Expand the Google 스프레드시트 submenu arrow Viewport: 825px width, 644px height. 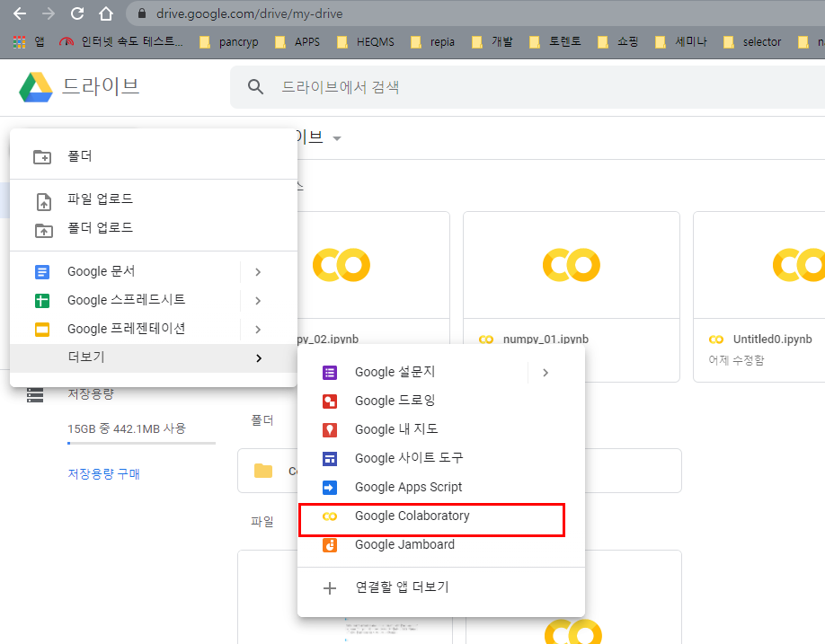coord(258,300)
